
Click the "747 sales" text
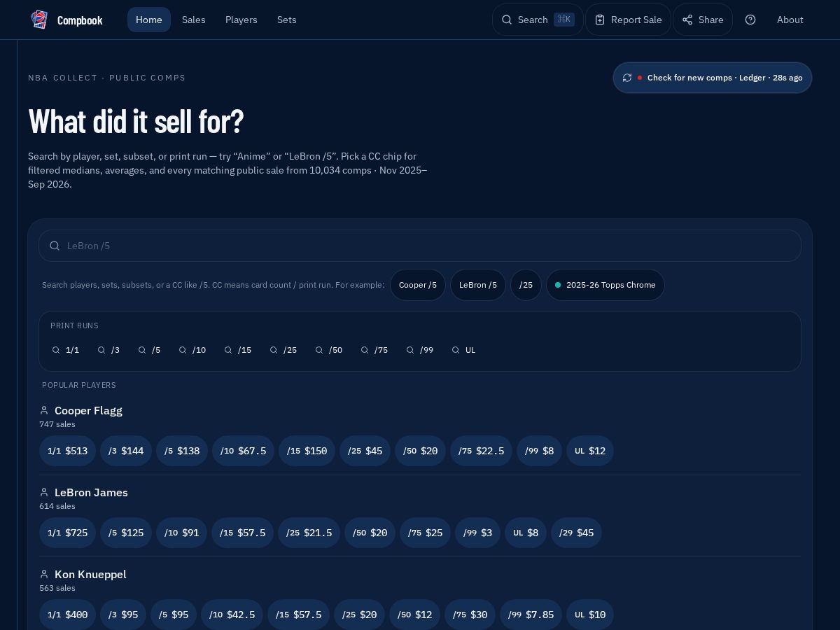click(x=57, y=424)
